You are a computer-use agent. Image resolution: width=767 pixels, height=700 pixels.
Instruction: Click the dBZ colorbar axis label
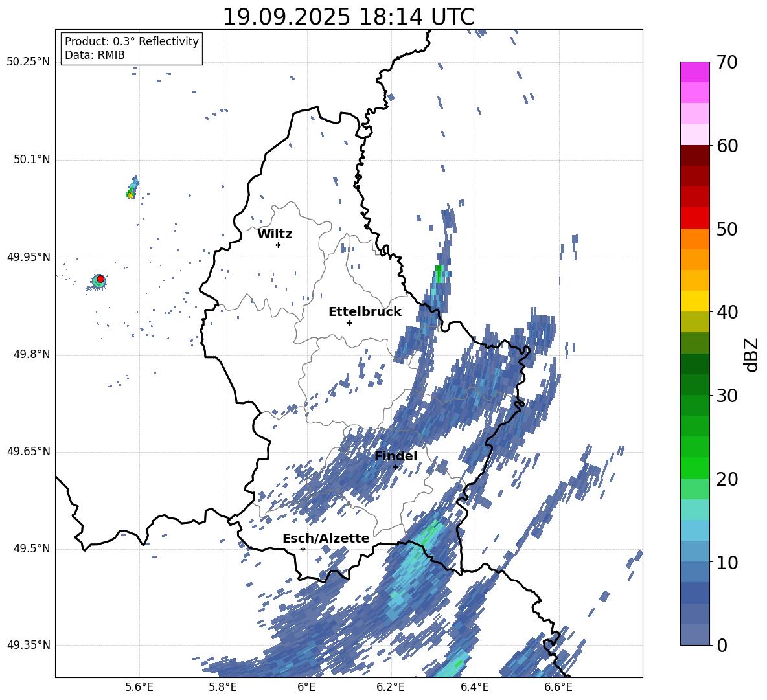(x=752, y=354)
